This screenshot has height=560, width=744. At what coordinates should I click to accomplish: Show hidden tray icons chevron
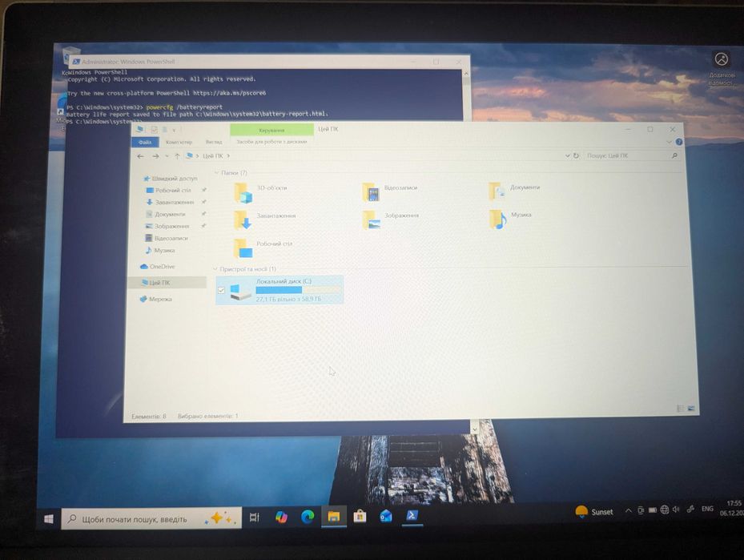click(x=628, y=510)
